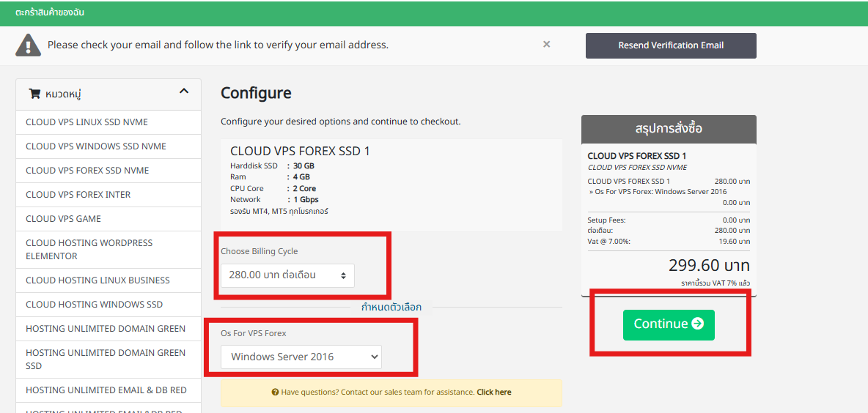Open the CLOUD VPS LINUX SSD NVME category

(108, 122)
